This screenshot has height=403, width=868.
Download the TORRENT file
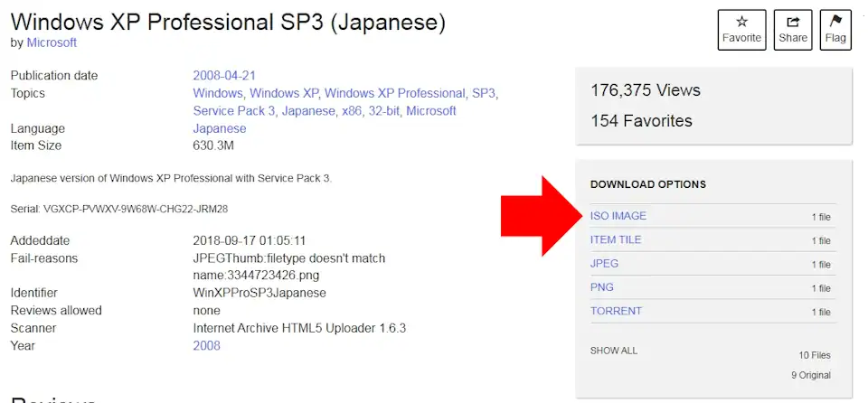point(616,311)
